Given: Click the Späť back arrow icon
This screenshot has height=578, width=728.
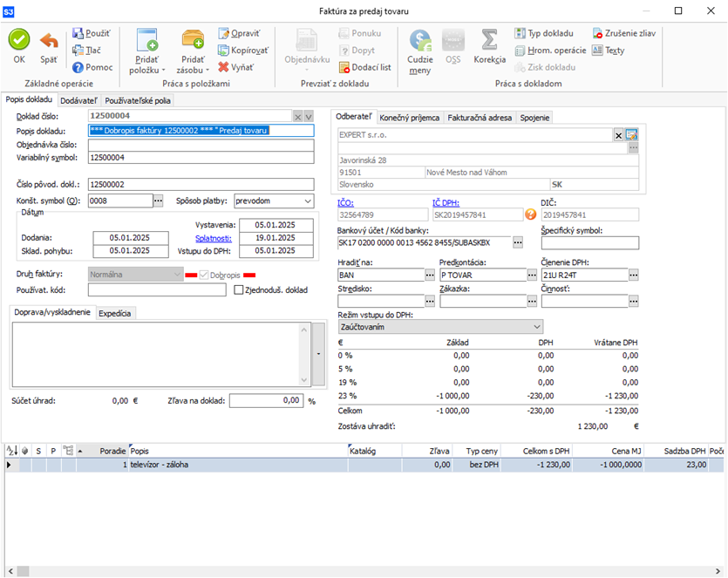Looking at the screenshot, I should [49, 40].
